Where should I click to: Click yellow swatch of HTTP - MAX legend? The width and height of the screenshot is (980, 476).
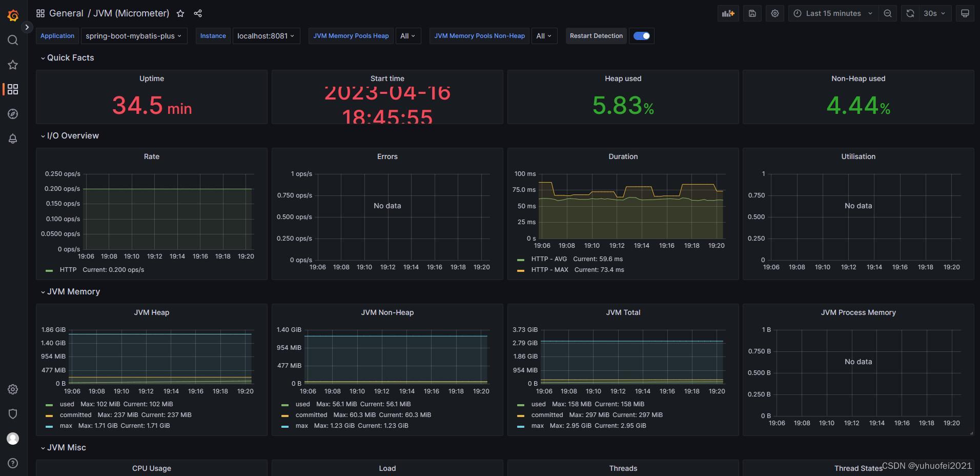[x=521, y=270]
